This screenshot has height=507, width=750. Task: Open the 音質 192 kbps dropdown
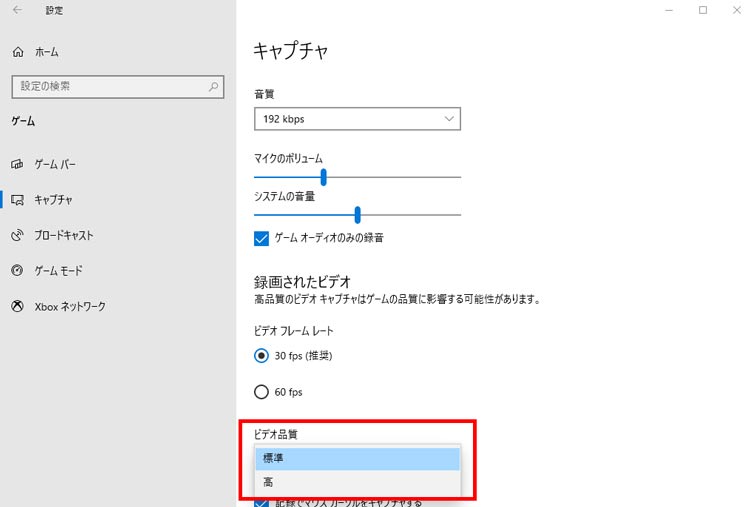click(357, 119)
